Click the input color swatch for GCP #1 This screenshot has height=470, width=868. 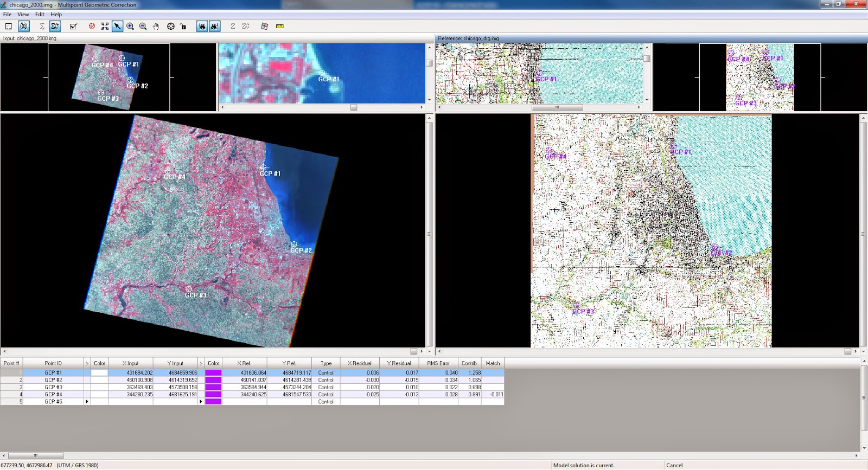[99, 373]
